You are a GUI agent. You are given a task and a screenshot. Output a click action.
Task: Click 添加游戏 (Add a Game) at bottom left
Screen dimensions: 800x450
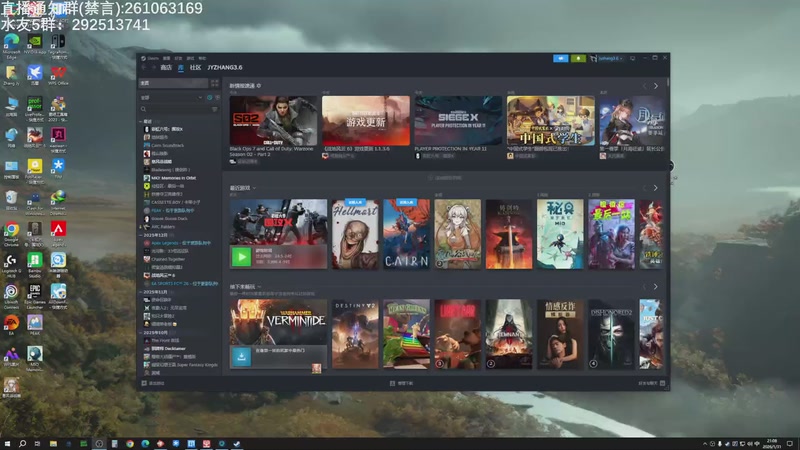point(153,383)
